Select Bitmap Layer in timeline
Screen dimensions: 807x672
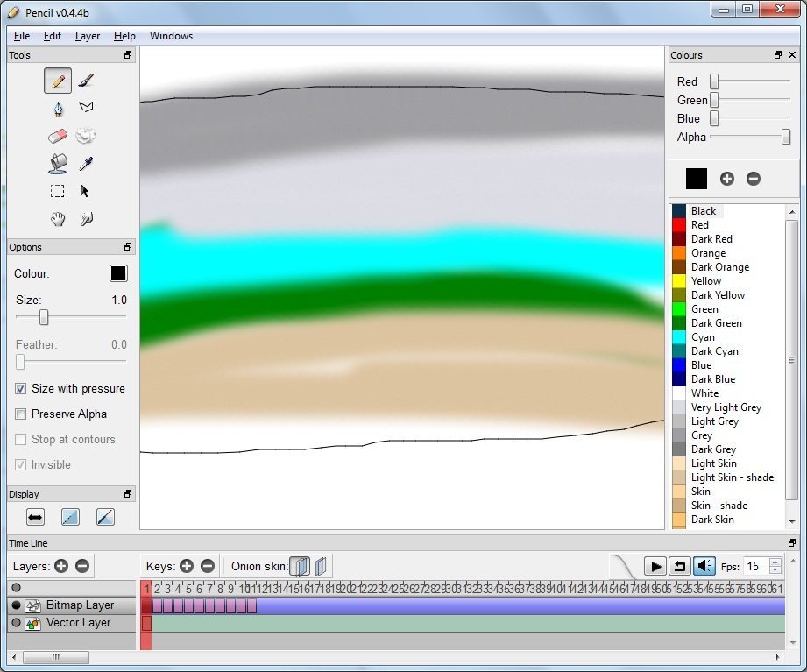click(80, 605)
